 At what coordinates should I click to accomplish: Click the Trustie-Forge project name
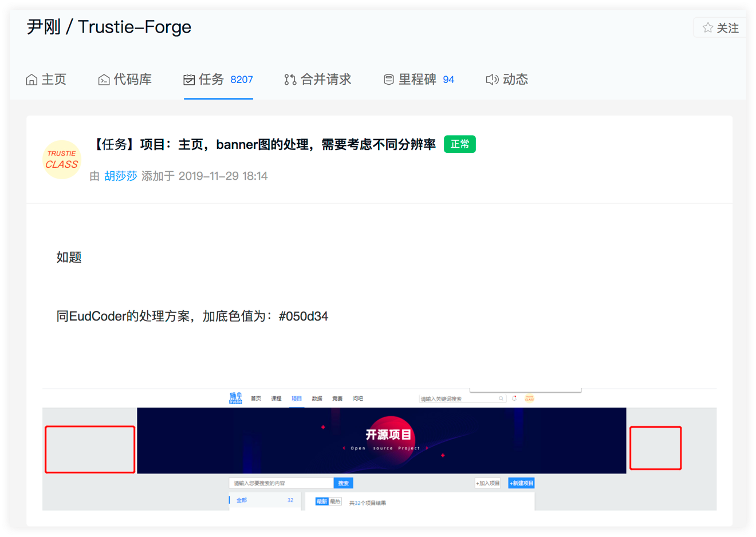135,27
